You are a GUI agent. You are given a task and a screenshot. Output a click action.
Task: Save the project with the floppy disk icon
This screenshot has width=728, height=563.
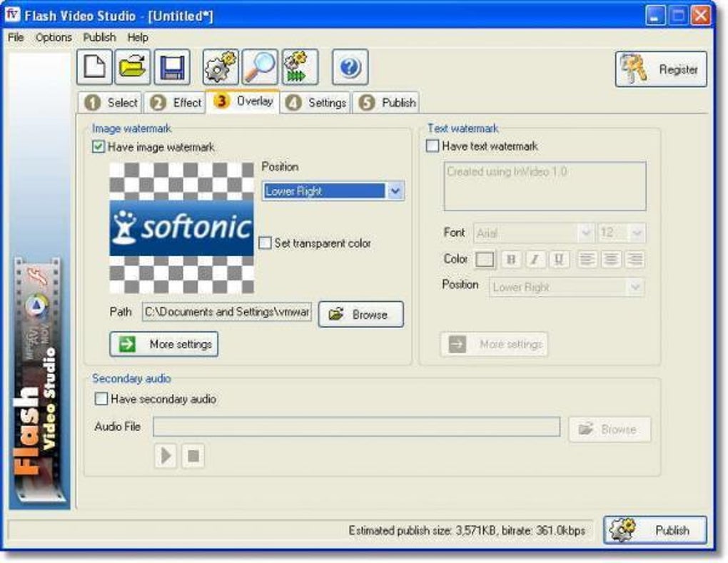coord(172,67)
